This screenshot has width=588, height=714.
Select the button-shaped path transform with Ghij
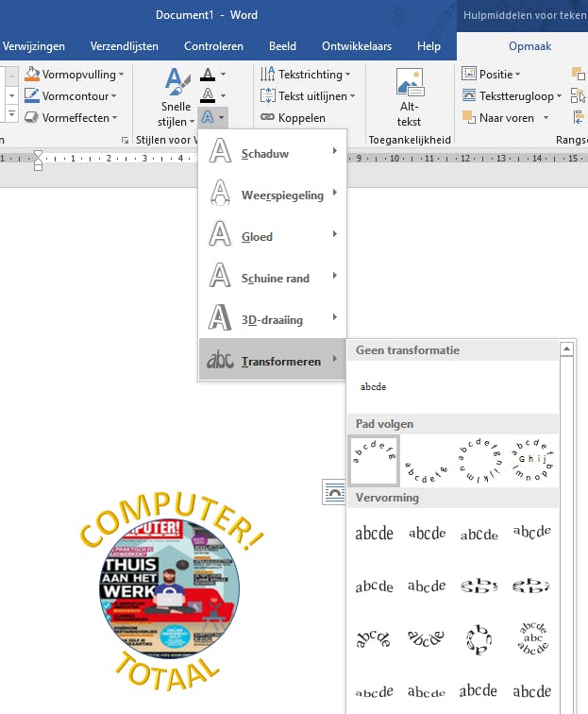(531, 460)
